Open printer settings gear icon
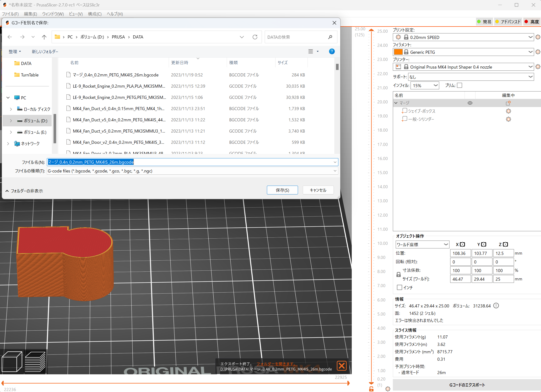Image resolution: width=541 pixels, height=392 pixels. tap(538, 67)
